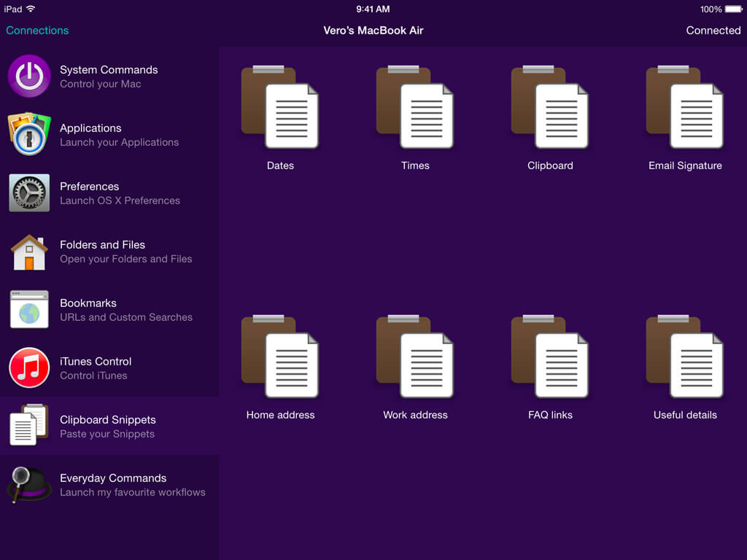Switch to the iTunes Control label
Viewport: 747px width, 560px height.
coord(96,362)
